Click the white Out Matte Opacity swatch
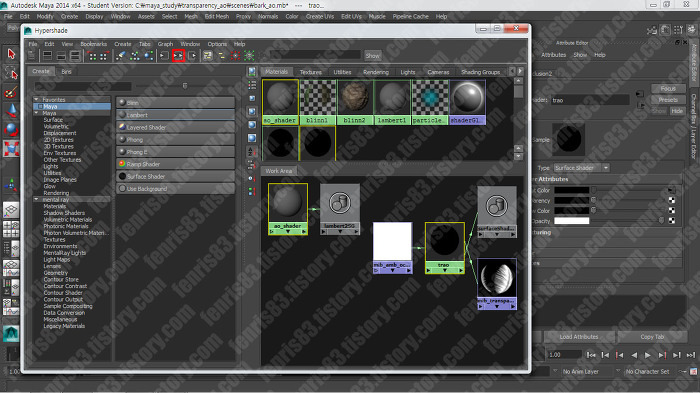Viewport: 700px width, 393px height. pyautogui.click(x=572, y=221)
